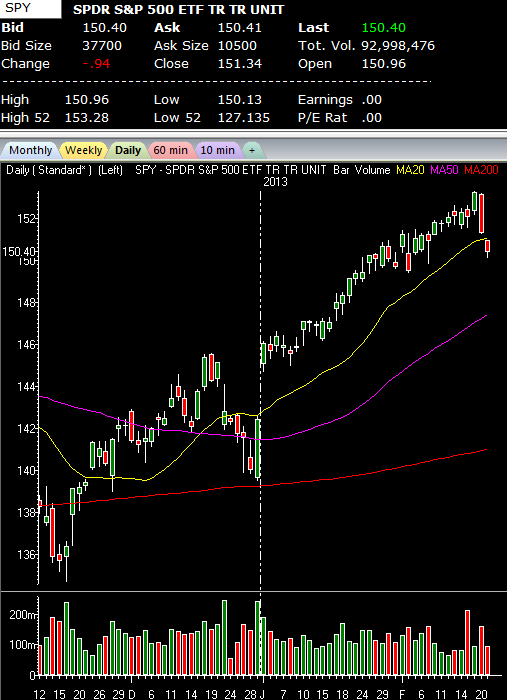Click the 2013 year marker label
507x700 pixels.
(x=275, y=182)
